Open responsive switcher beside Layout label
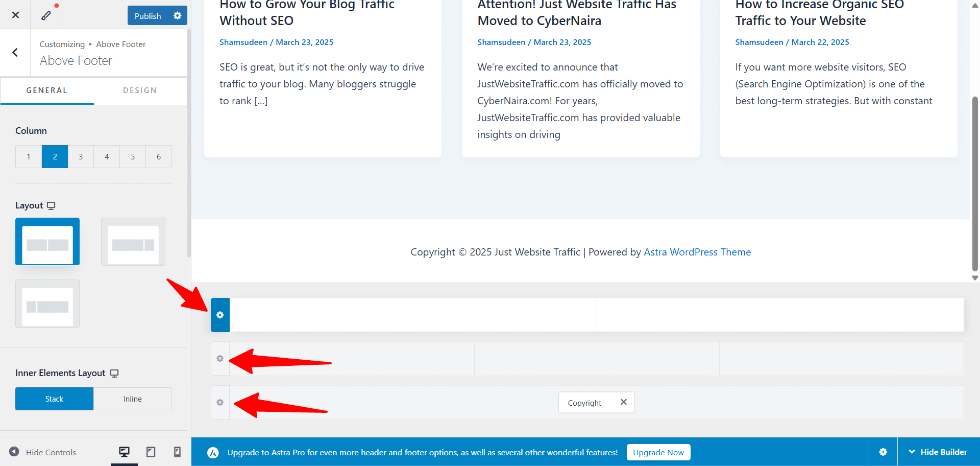The height and width of the screenshot is (466, 980). 51,205
